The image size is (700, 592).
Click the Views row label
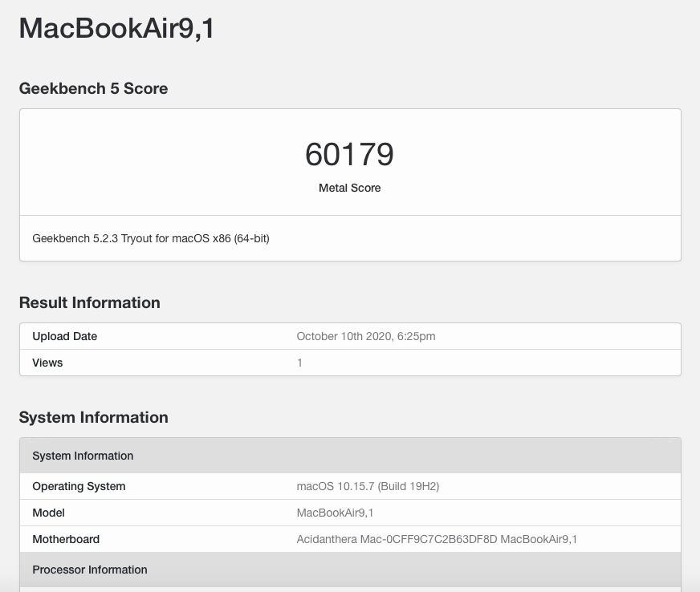pos(47,363)
